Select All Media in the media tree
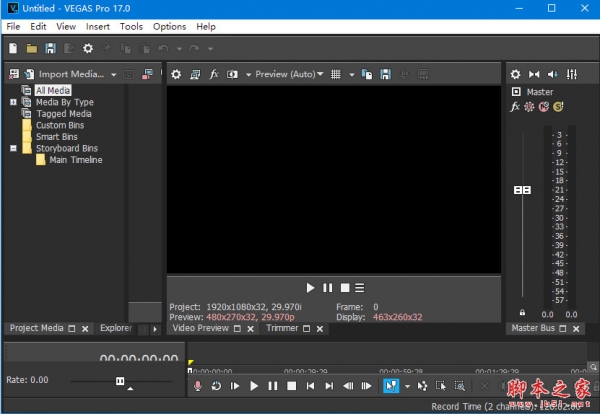This screenshot has width=600, height=414. point(53,90)
